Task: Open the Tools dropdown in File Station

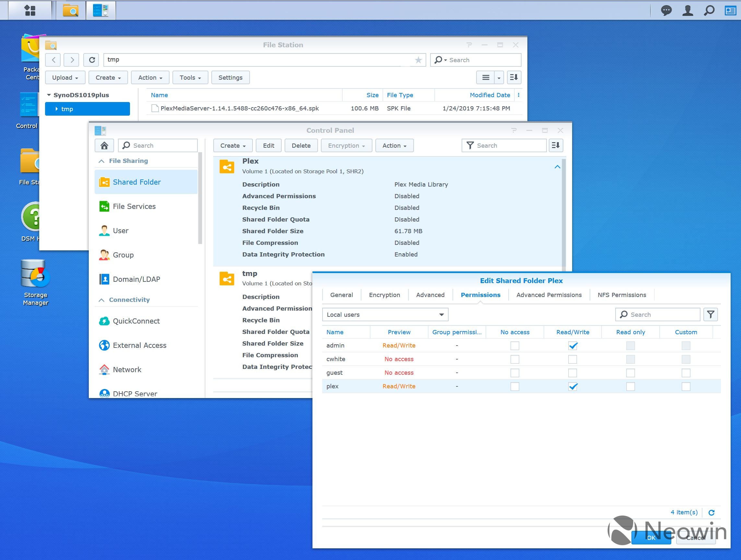Action: coord(190,78)
